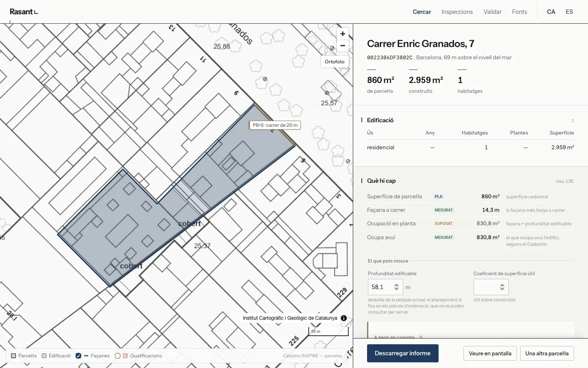Open the map attribution info icon
The width and height of the screenshot is (588, 368).
point(344,318)
